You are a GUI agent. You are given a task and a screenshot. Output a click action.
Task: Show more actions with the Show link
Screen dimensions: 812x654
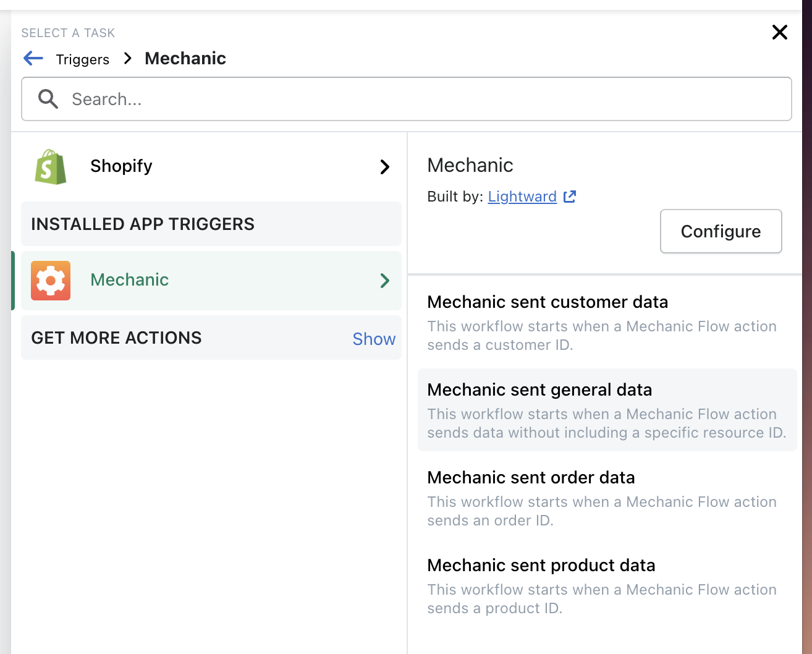373,339
